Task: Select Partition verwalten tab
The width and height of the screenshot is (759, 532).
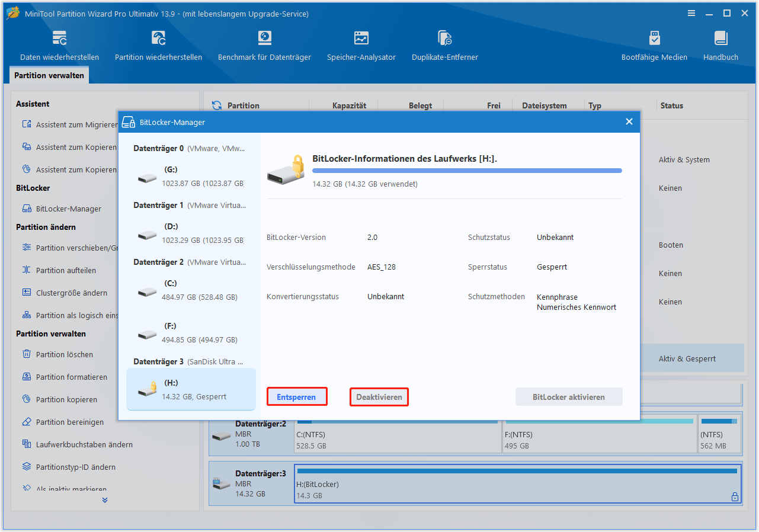Action: point(49,75)
